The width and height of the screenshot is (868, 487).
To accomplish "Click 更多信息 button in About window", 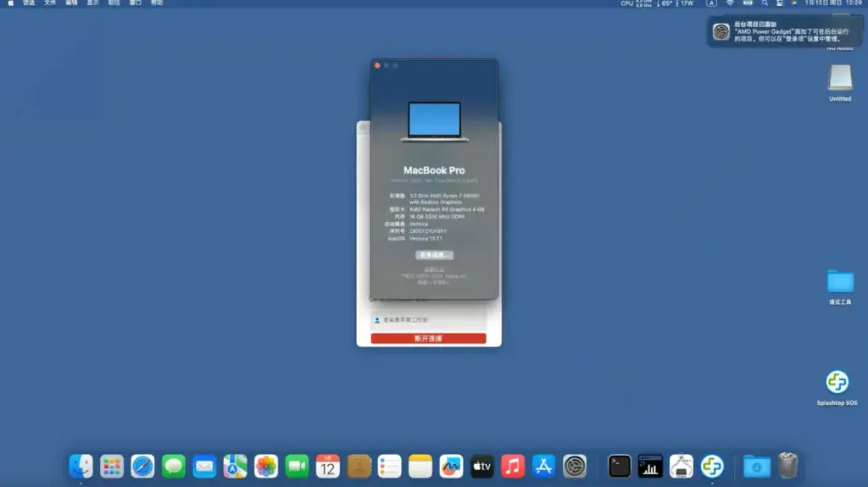I will pos(434,255).
